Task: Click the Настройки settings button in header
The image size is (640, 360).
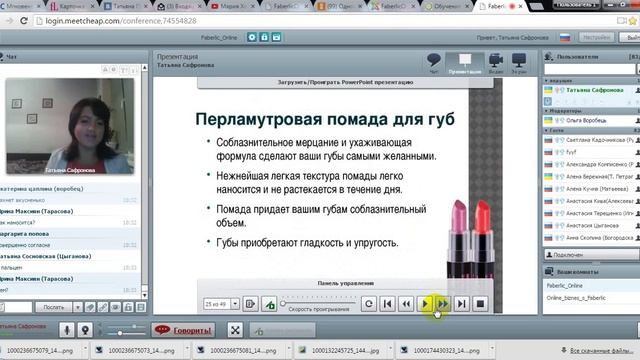Action: [596, 37]
